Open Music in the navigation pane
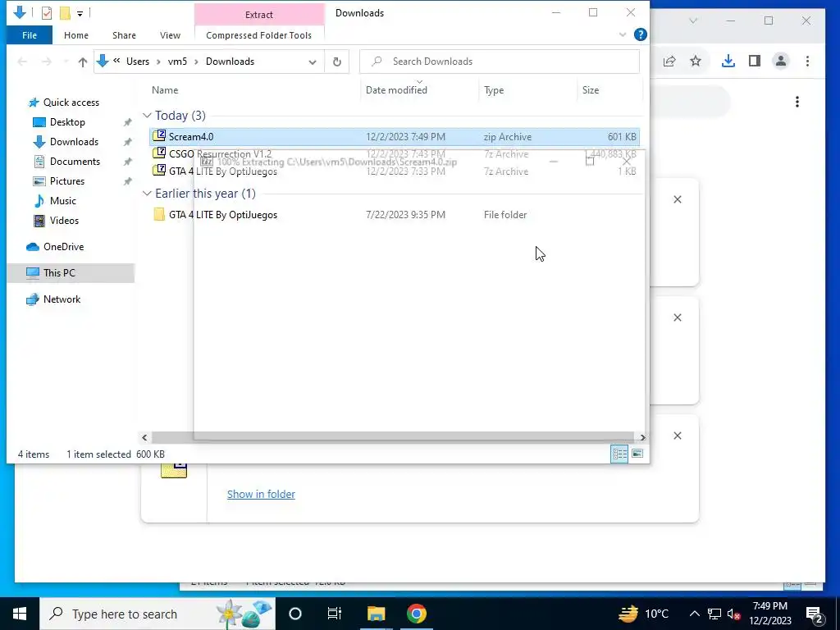840x630 pixels. coord(62,201)
